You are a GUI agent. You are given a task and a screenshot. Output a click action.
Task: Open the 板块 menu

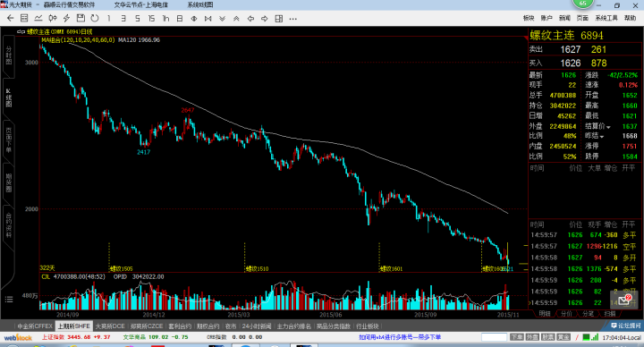click(x=529, y=18)
